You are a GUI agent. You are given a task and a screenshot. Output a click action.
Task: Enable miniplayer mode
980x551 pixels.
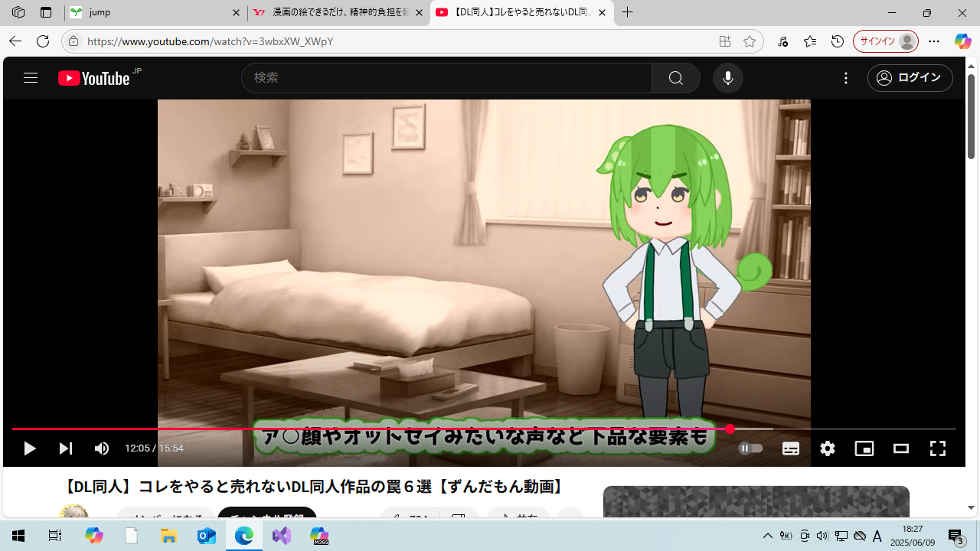pos(864,448)
